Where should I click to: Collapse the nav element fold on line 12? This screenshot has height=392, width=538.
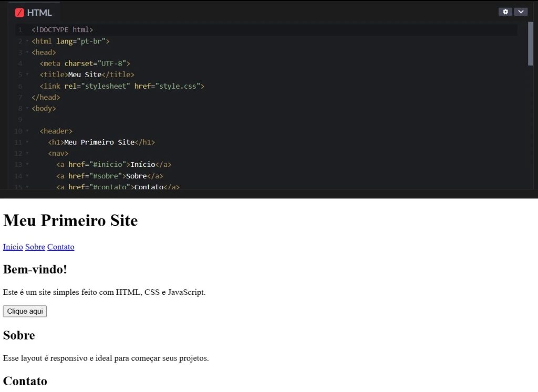pyautogui.click(x=27, y=153)
